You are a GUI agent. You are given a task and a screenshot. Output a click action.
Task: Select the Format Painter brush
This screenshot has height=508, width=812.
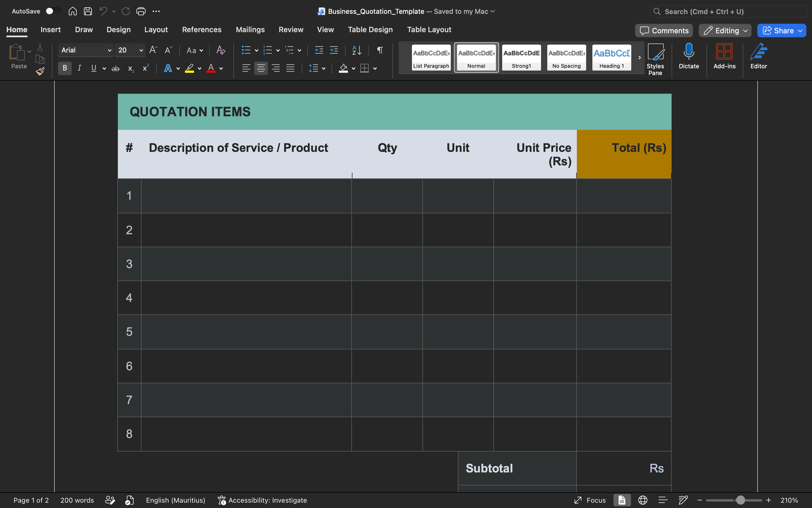pyautogui.click(x=40, y=71)
